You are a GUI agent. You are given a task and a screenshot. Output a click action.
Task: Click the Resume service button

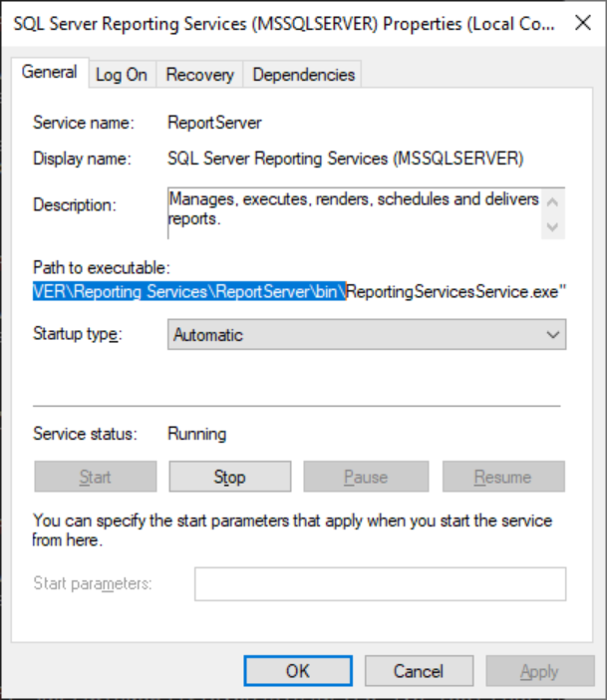tap(503, 477)
